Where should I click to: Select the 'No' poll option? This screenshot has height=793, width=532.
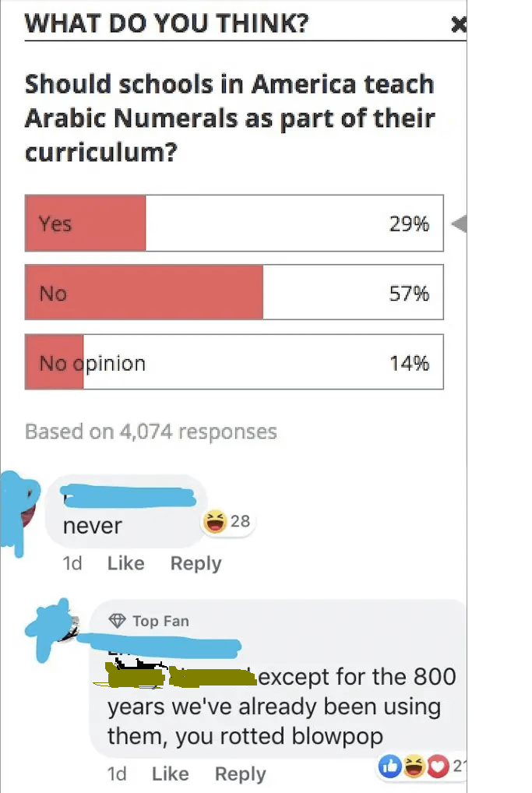[234, 293]
